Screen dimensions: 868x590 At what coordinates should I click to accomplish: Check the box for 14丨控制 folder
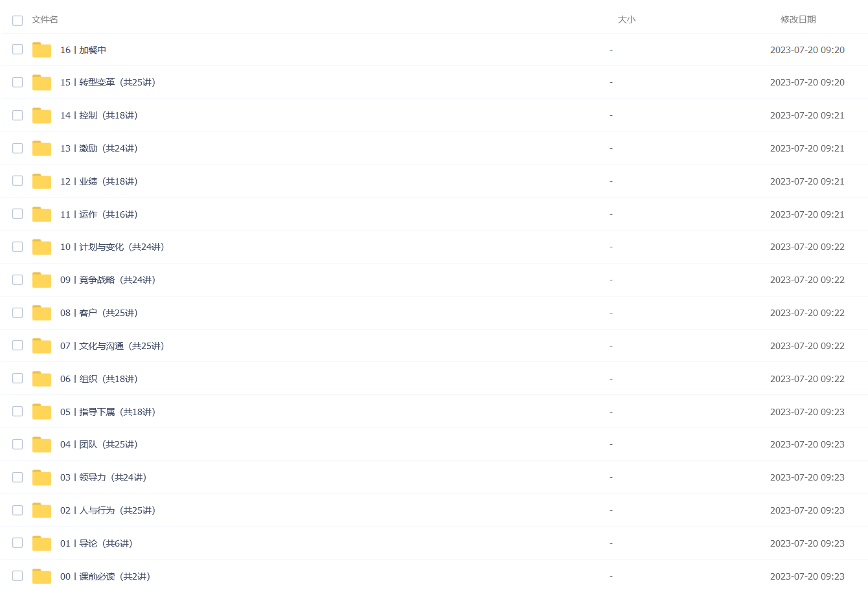click(17, 115)
